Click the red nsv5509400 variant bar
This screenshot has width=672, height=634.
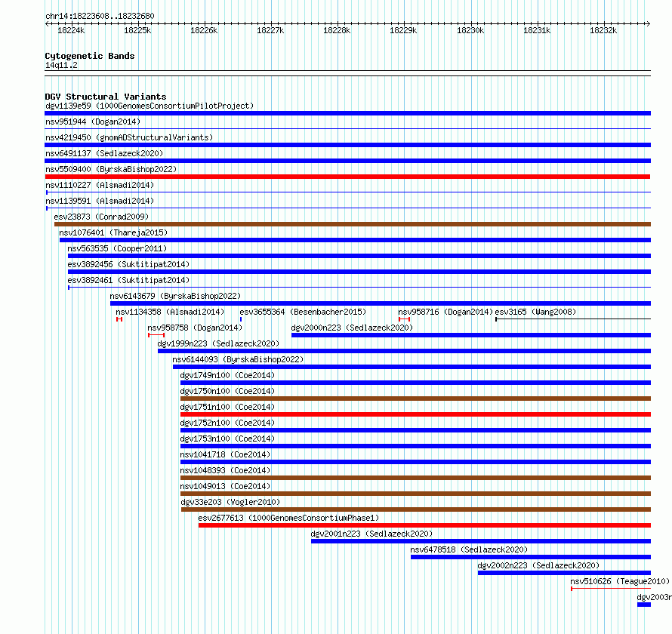(x=347, y=177)
